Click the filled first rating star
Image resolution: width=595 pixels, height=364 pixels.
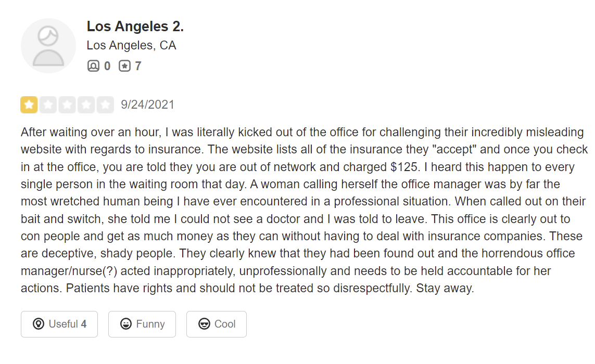pos(29,105)
